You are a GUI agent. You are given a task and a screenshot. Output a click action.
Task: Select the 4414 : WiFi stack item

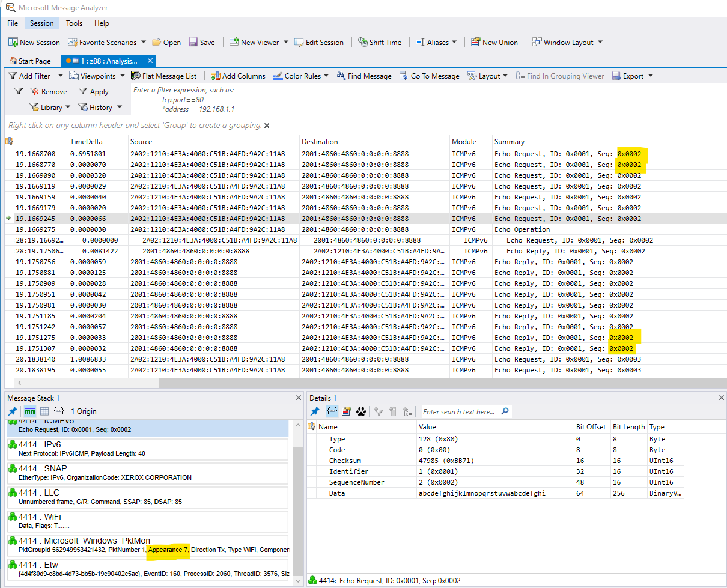[x=148, y=521]
